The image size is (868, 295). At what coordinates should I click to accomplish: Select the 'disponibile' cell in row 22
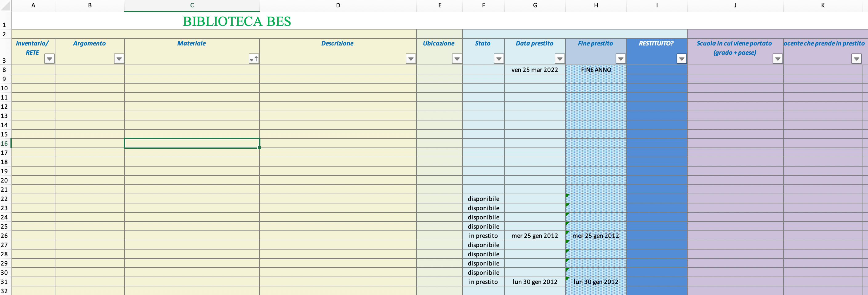(x=484, y=199)
